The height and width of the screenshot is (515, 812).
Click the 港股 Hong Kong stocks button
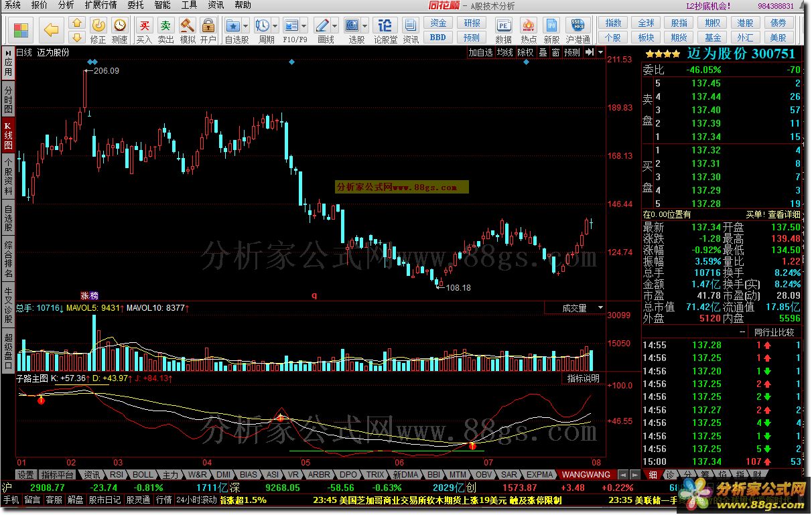click(x=745, y=23)
